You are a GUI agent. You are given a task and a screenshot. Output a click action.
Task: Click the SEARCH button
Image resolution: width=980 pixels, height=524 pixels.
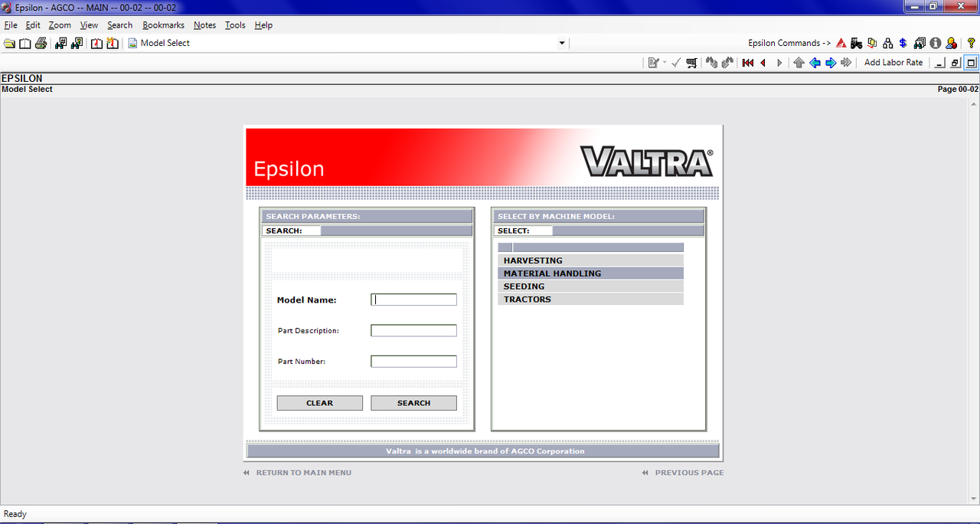pos(413,403)
